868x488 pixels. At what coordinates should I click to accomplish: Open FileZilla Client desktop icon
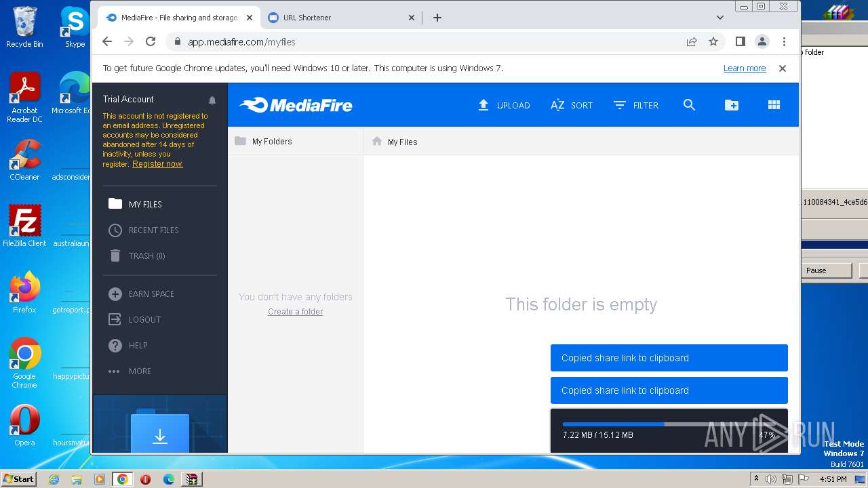(x=24, y=226)
